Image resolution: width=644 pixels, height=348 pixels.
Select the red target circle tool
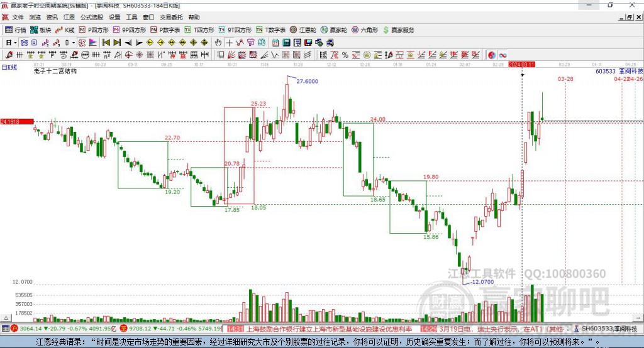[x=128, y=55]
